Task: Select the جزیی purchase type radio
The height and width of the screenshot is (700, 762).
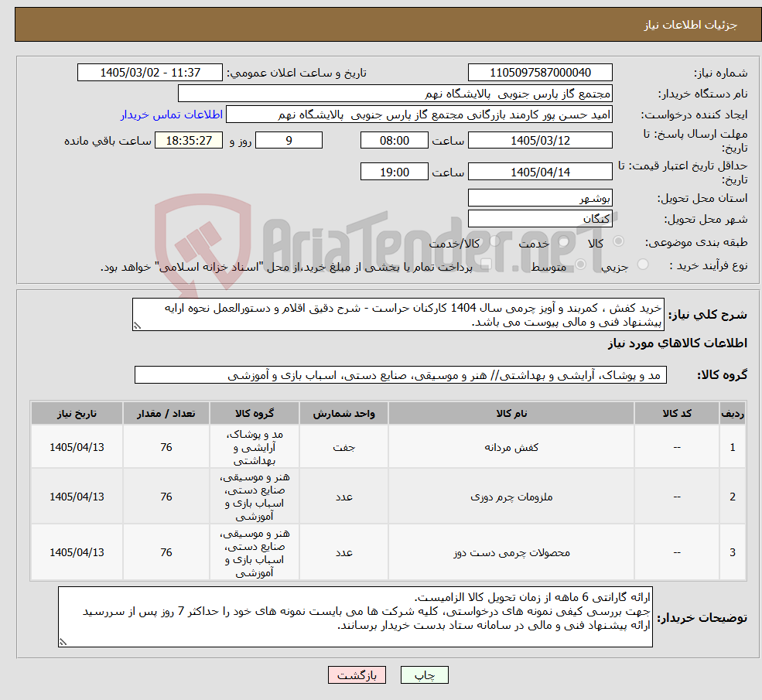Action: coord(643,265)
